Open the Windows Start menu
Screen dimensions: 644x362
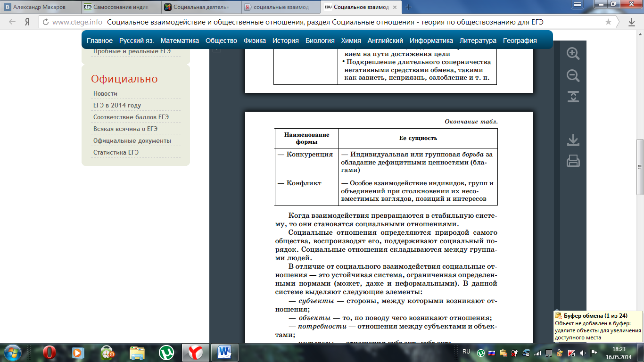(12, 352)
